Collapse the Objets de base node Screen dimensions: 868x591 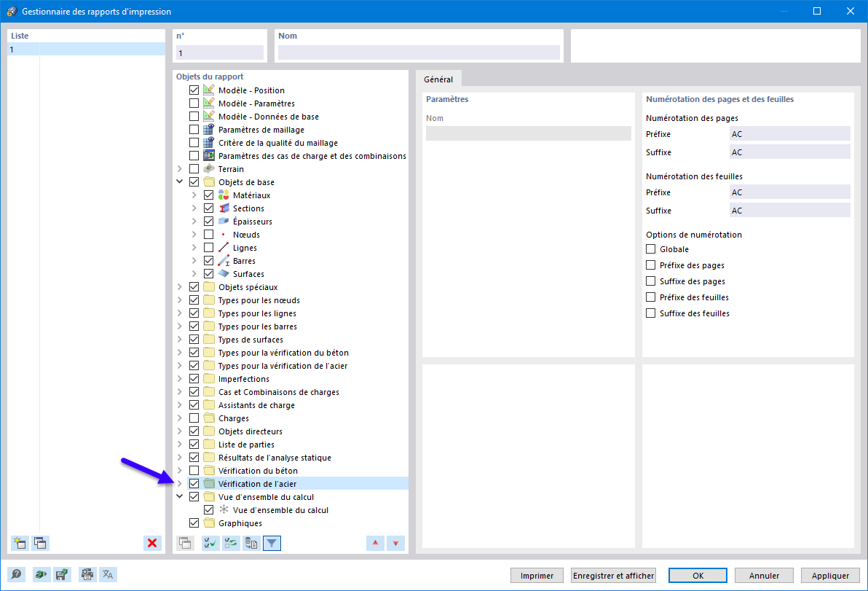179,181
